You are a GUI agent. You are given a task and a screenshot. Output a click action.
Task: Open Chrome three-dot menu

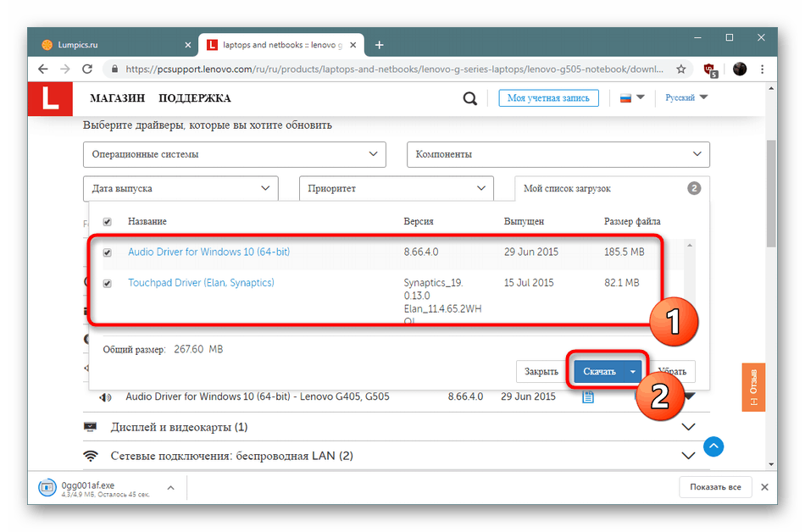[x=763, y=69]
